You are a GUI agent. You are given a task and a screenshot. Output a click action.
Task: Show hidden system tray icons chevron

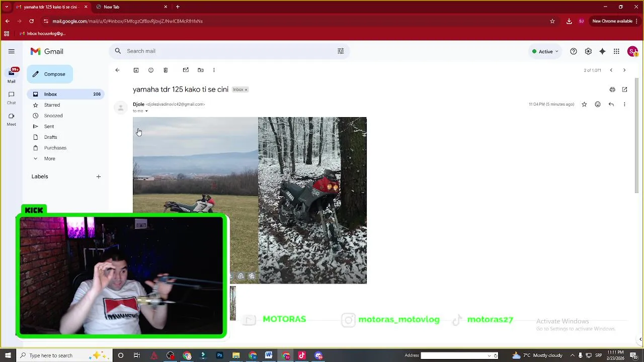571,355
